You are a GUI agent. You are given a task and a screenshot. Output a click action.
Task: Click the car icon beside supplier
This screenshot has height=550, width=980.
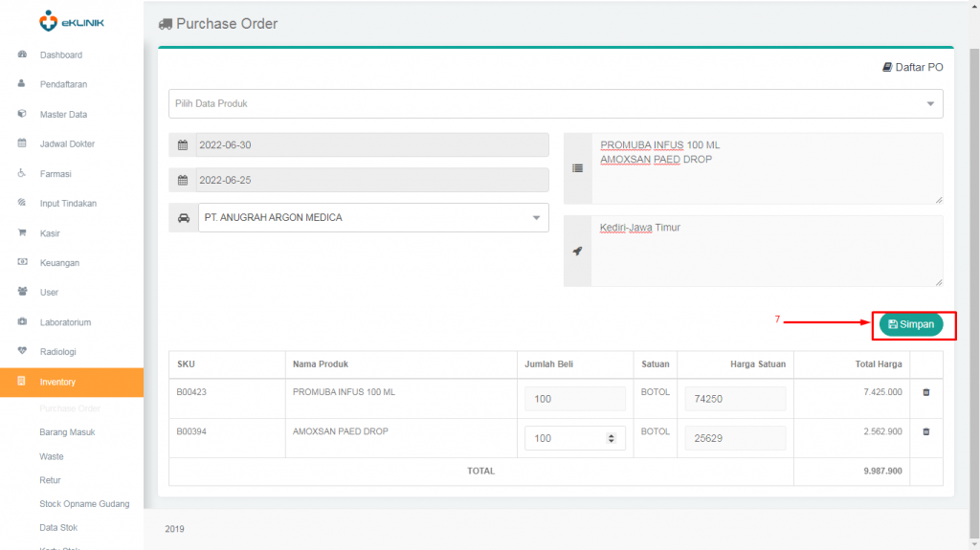pos(183,217)
